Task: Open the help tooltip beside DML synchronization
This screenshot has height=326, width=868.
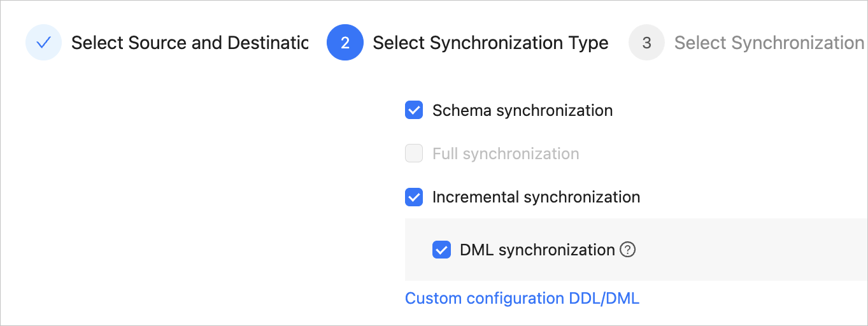Action: [x=627, y=250]
